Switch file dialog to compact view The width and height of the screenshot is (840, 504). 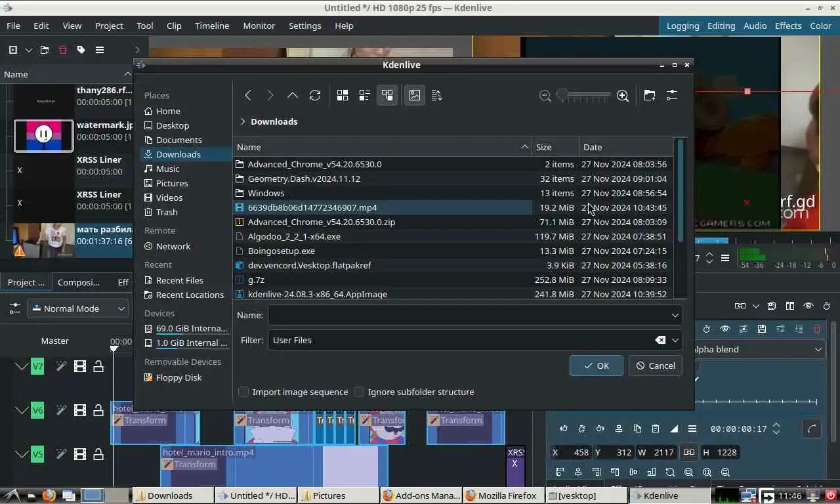[x=365, y=95]
